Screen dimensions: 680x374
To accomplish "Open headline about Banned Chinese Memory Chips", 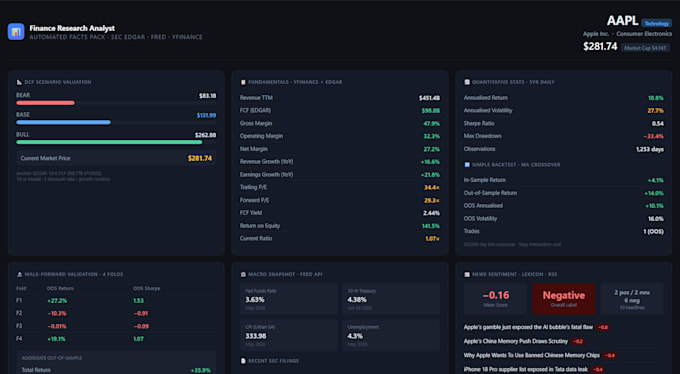I will [532, 355].
